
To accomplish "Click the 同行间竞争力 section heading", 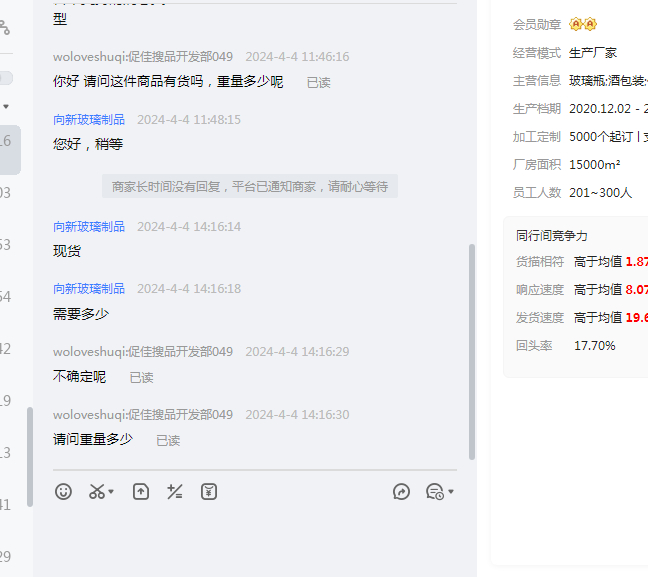I will click(552, 236).
